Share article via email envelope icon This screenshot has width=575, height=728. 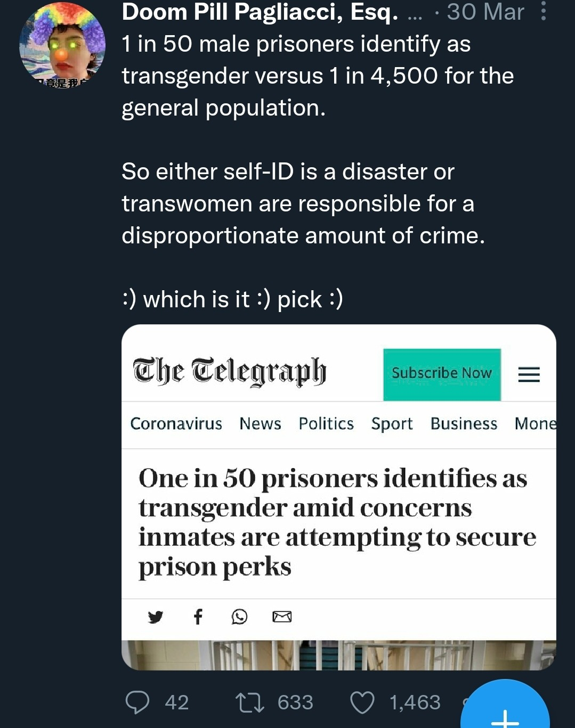[282, 617]
